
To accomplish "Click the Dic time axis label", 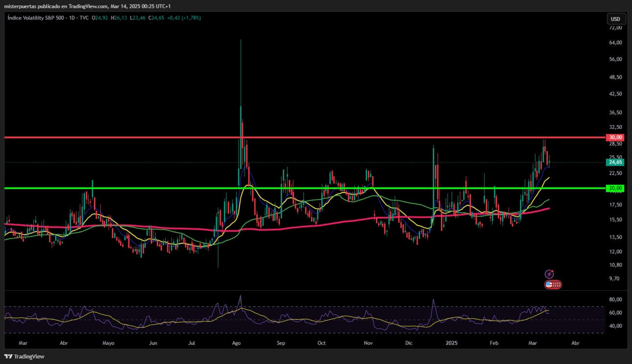I will (409, 343).
